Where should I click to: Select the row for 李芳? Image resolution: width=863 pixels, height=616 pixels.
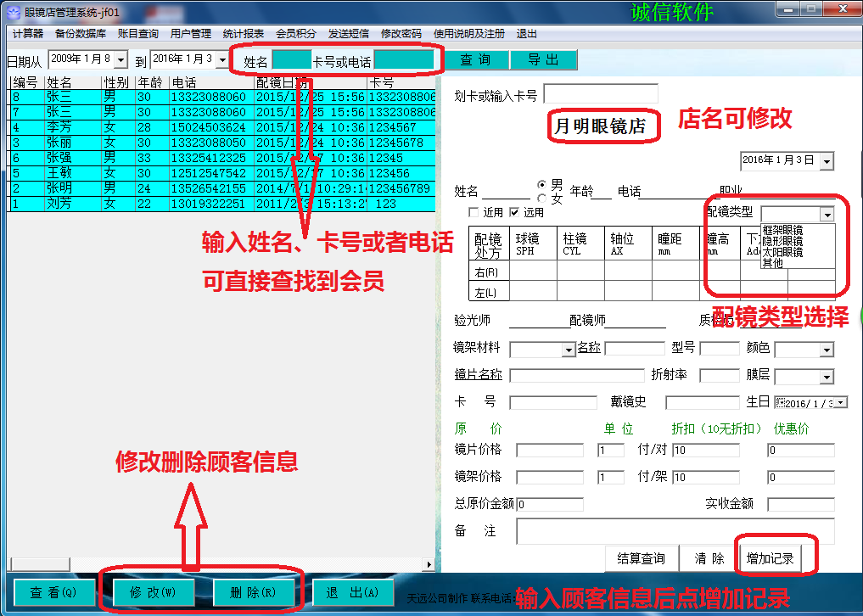pos(222,127)
